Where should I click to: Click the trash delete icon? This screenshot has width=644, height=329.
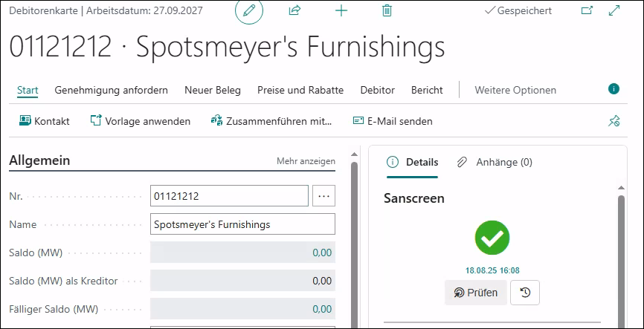click(387, 10)
